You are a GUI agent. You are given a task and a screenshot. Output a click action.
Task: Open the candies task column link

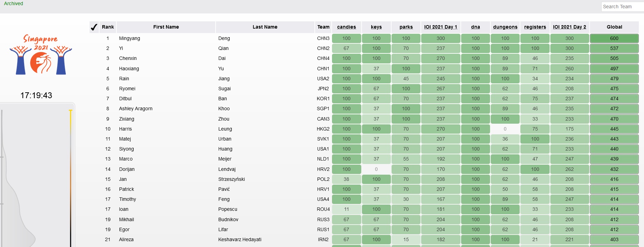pos(346,27)
